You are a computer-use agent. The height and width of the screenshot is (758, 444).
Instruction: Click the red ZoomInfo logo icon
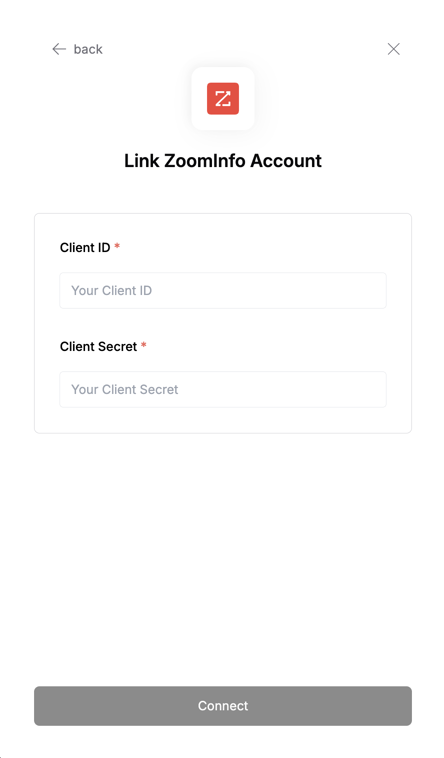click(x=223, y=99)
